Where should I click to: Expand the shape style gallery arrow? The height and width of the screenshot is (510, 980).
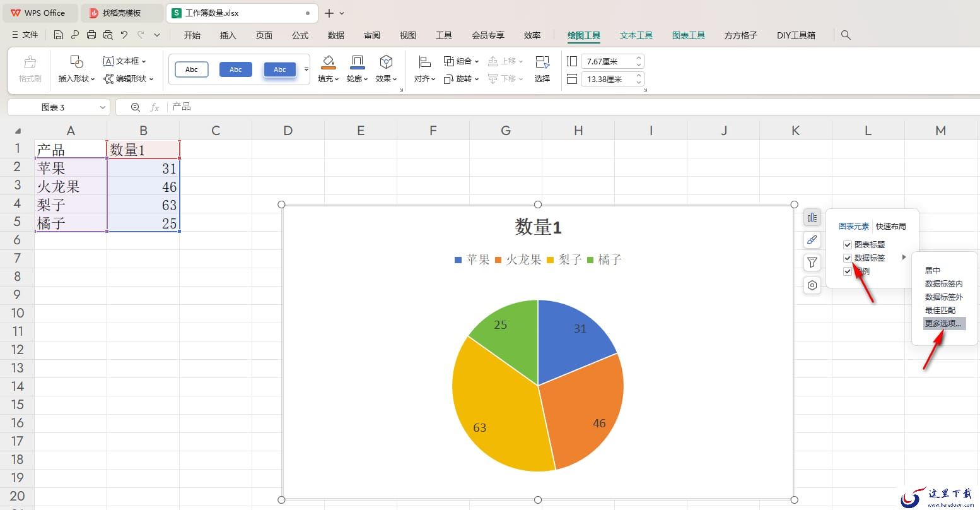pos(306,69)
